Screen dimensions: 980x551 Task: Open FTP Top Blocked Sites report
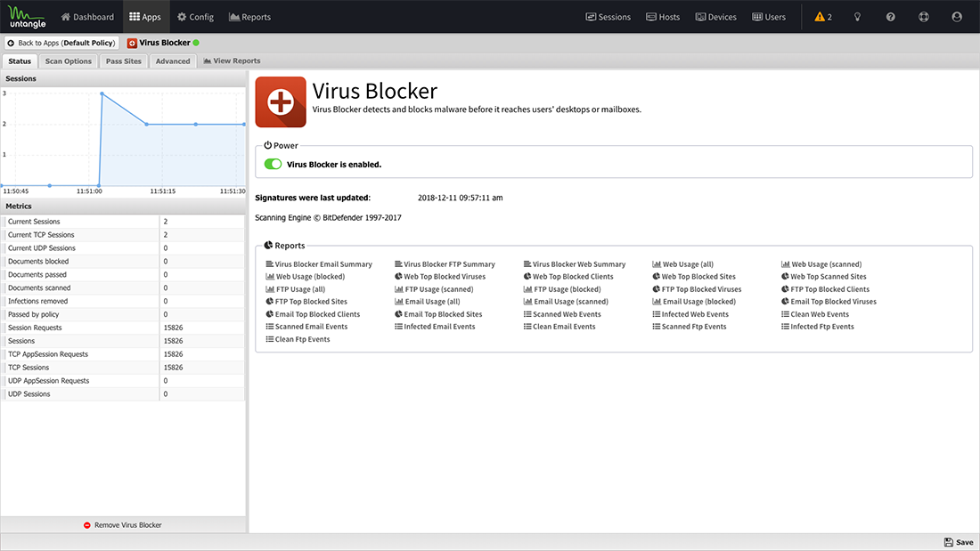(x=306, y=302)
